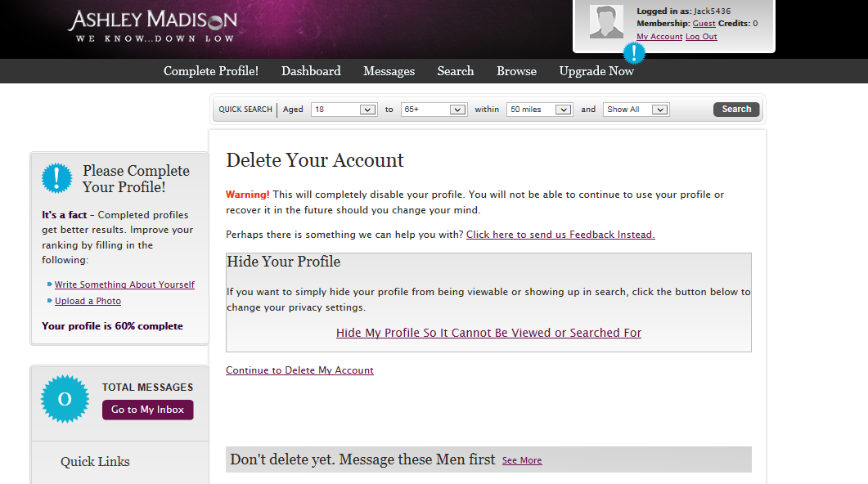The height and width of the screenshot is (484, 868).
Task: Expand the Show All filter dropdown
Action: tap(636, 110)
